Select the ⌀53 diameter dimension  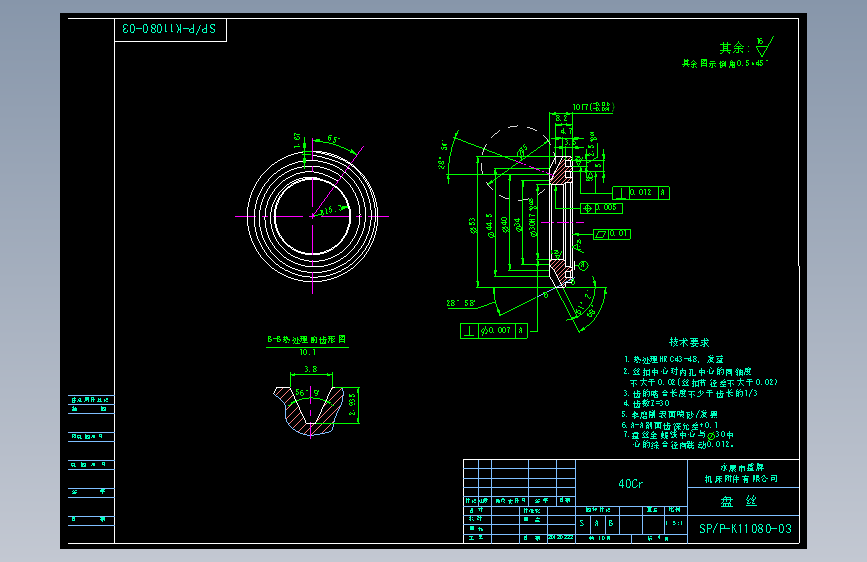tap(473, 226)
